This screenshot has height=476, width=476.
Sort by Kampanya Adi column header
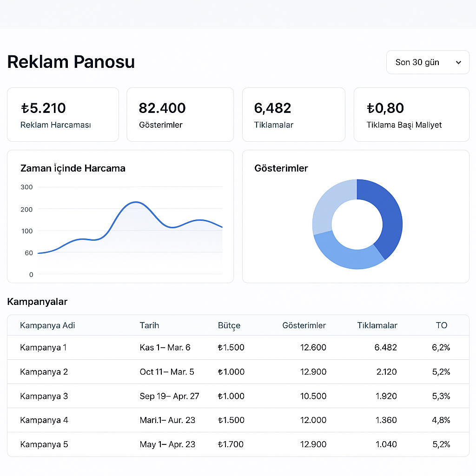tap(47, 325)
